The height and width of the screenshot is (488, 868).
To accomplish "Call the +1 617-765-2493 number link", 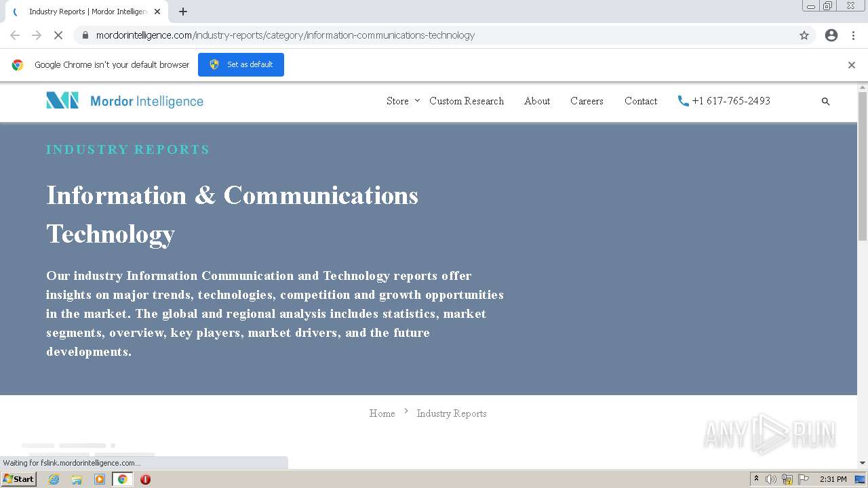I will pyautogui.click(x=731, y=101).
